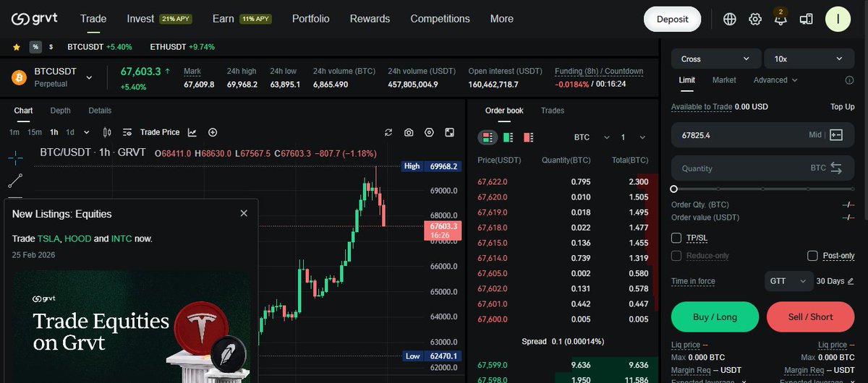The image size is (868, 383).
Task: Click the favorites star icon
Action: [x=16, y=47]
